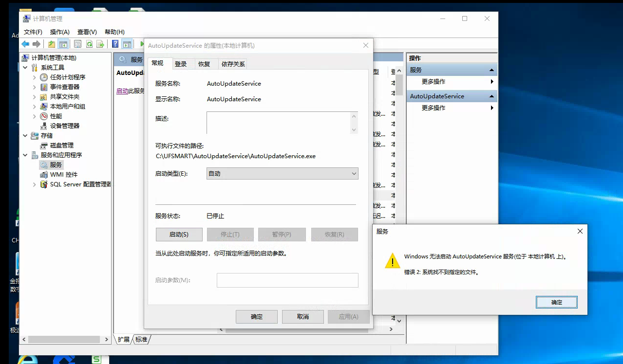Click 确定 in the error dialog

tap(557, 302)
